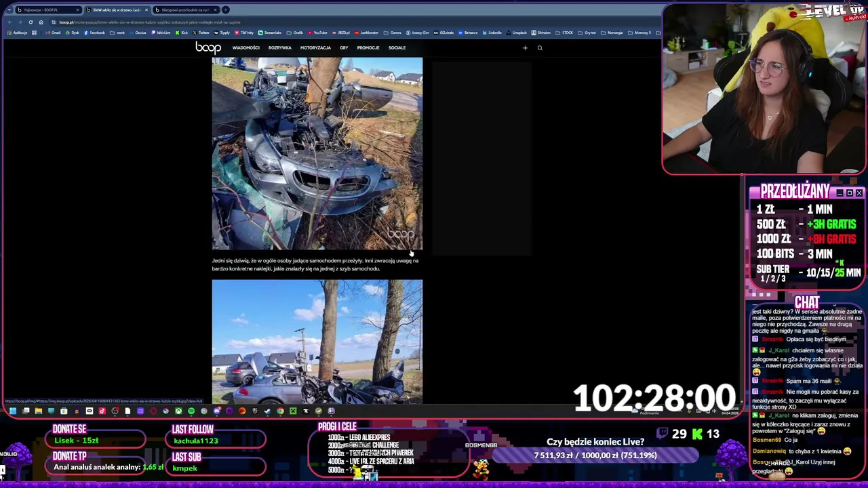Open the Windows Start menu
The width and height of the screenshot is (868, 488).
point(12,411)
